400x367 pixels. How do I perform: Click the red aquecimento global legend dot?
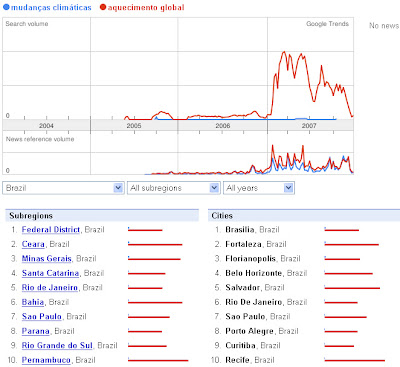click(103, 7)
